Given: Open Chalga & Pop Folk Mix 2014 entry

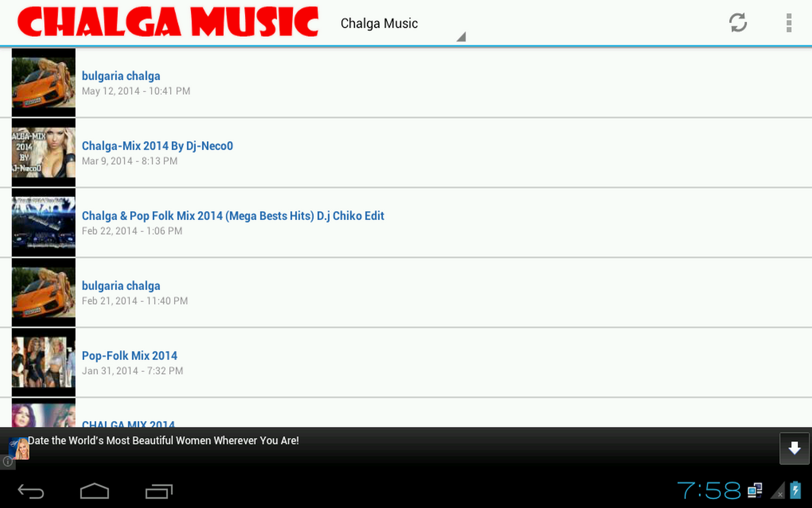Looking at the screenshot, I should (233, 216).
